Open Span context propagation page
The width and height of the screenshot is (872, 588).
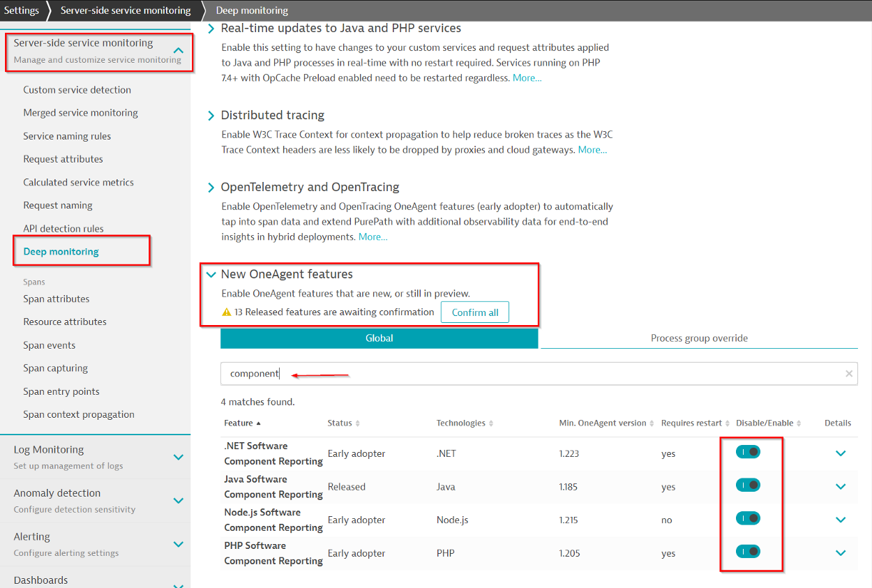(x=79, y=415)
